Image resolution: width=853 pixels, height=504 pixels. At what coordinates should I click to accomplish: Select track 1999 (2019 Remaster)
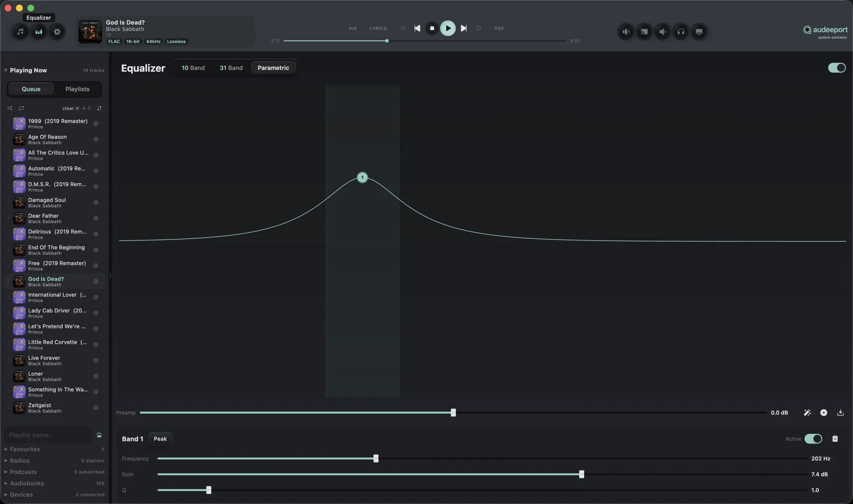pos(54,123)
